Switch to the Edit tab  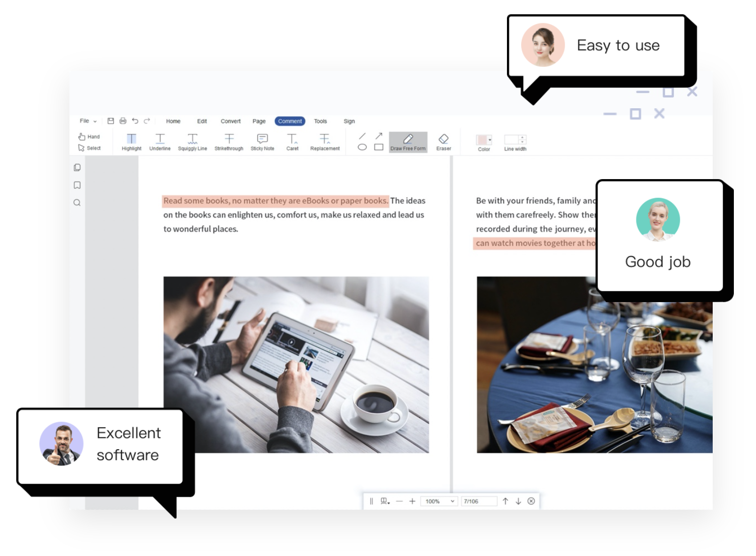(x=202, y=121)
